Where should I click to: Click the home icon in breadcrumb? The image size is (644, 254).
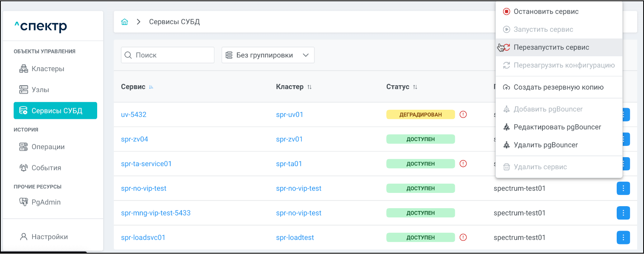124,22
